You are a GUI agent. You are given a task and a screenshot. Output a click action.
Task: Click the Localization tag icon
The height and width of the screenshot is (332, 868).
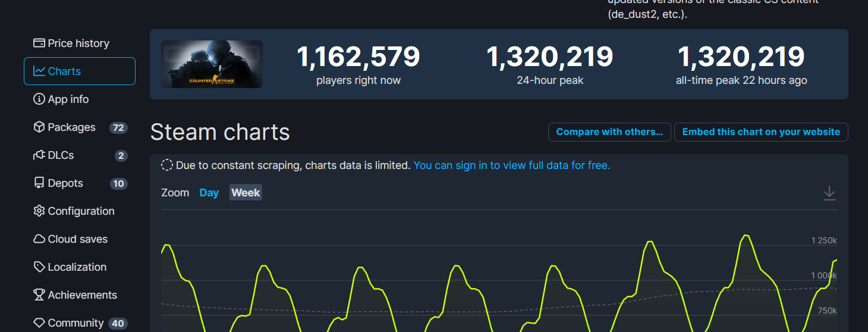[39, 267]
